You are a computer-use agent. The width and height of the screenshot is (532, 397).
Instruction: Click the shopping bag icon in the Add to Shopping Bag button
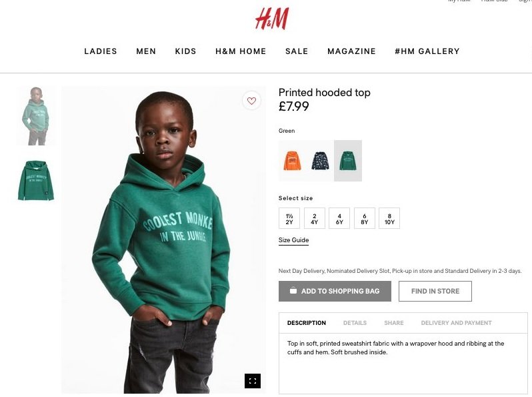293,291
